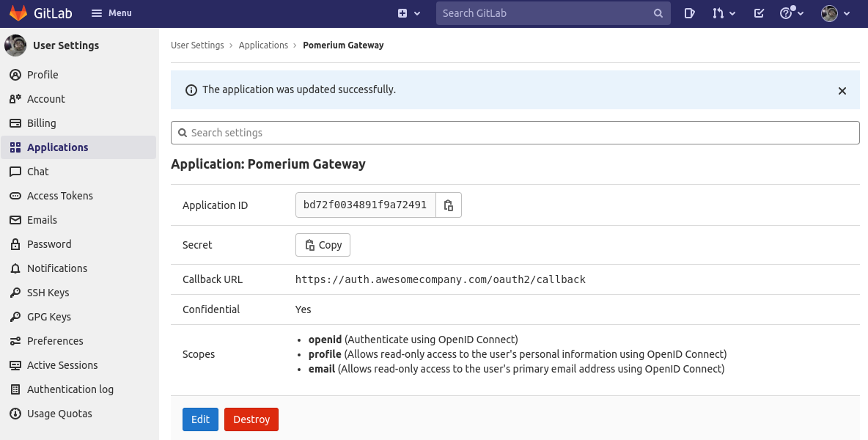
Task: Expand the create new dropdown chevron
Action: [x=417, y=13]
